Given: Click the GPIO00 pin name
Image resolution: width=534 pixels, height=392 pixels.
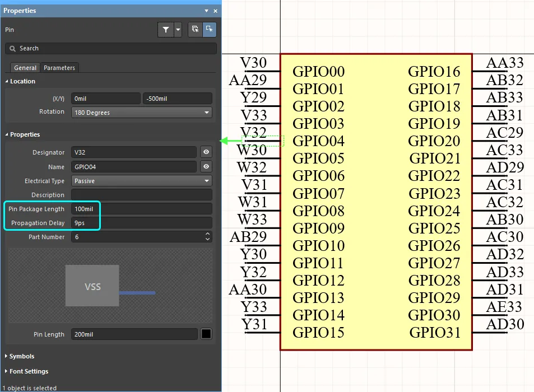Looking at the screenshot, I should pos(318,72).
